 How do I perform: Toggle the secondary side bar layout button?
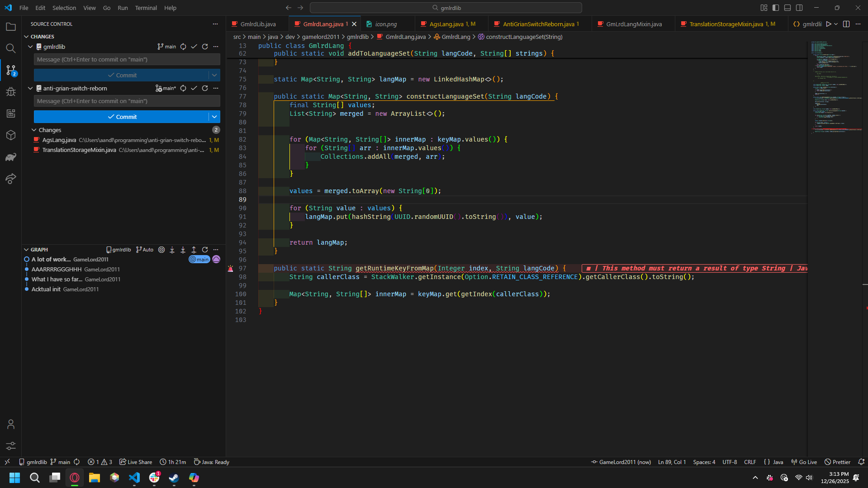coord(799,8)
